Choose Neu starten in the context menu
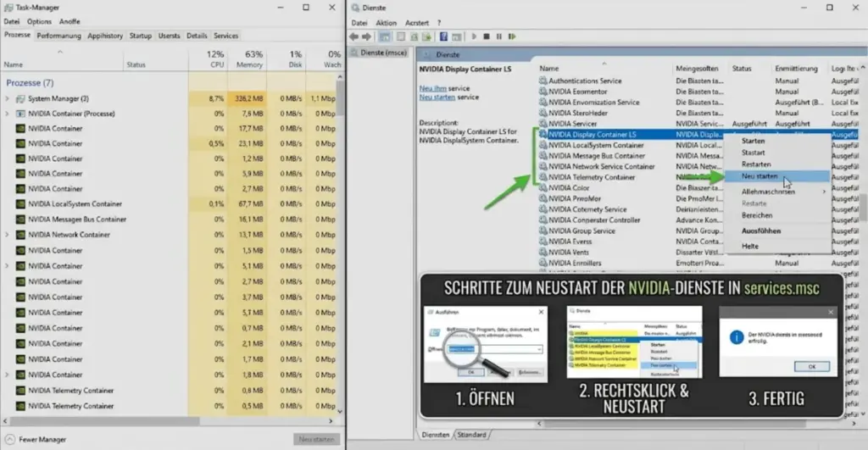 tap(778, 176)
